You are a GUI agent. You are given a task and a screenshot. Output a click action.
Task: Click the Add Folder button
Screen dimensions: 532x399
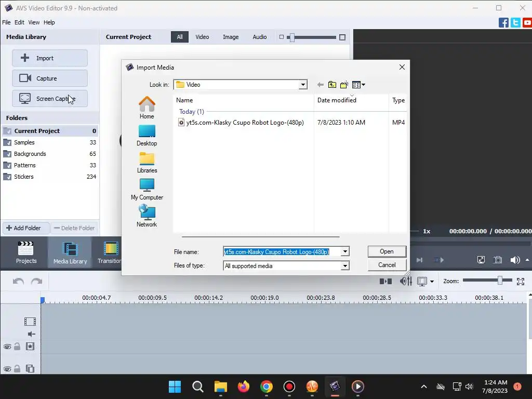click(x=26, y=228)
